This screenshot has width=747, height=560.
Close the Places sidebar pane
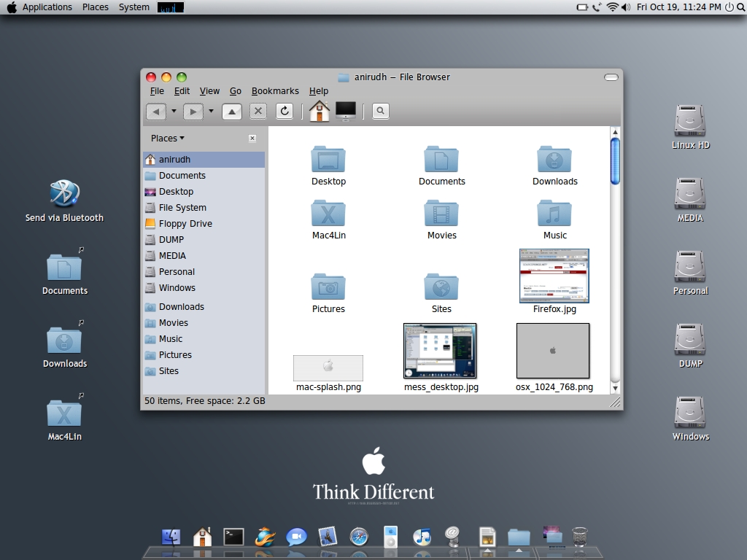coord(252,138)
